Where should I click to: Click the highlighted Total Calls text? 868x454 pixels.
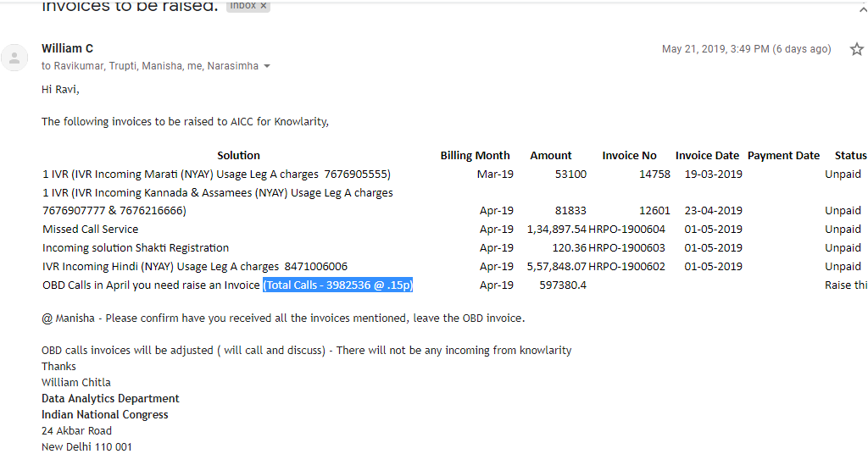(337, 285)
